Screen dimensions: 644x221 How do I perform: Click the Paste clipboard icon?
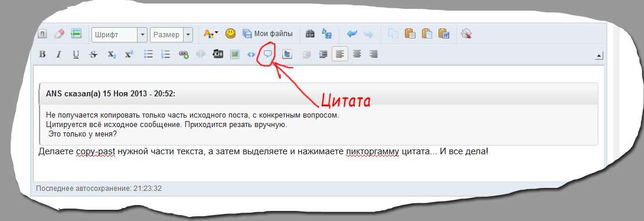point(410,34)
